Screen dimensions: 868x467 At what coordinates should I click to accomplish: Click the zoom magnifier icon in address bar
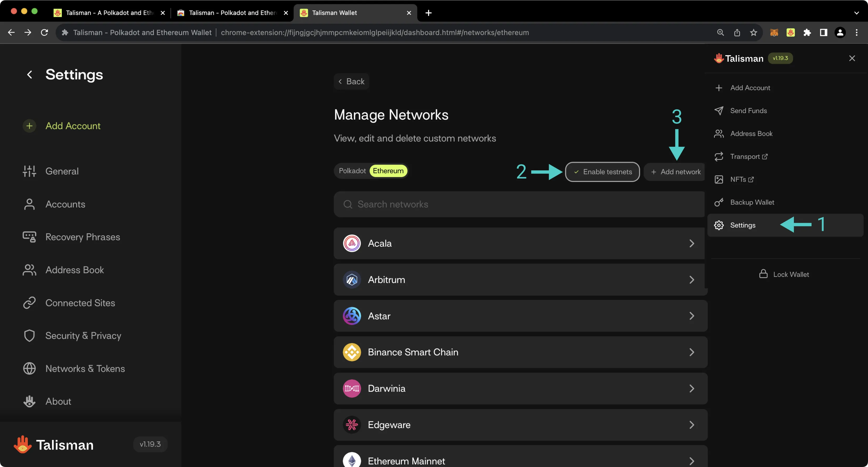click(720, 32)
